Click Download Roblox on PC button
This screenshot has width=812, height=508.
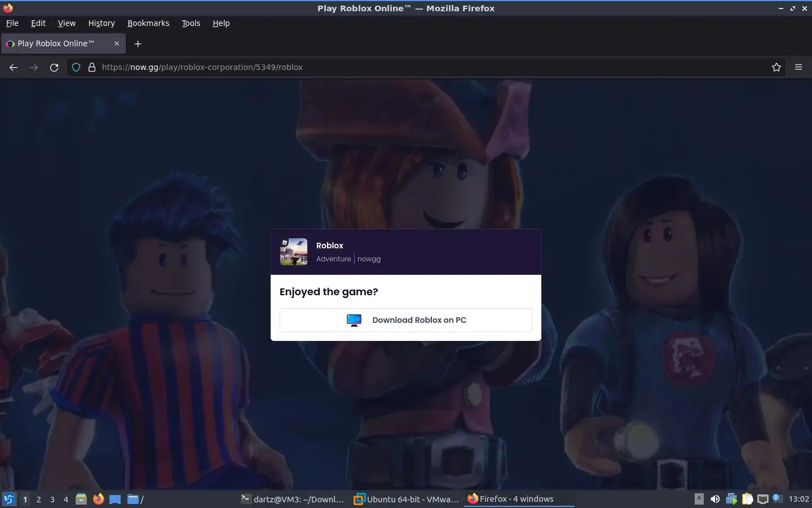pos(406,320)
